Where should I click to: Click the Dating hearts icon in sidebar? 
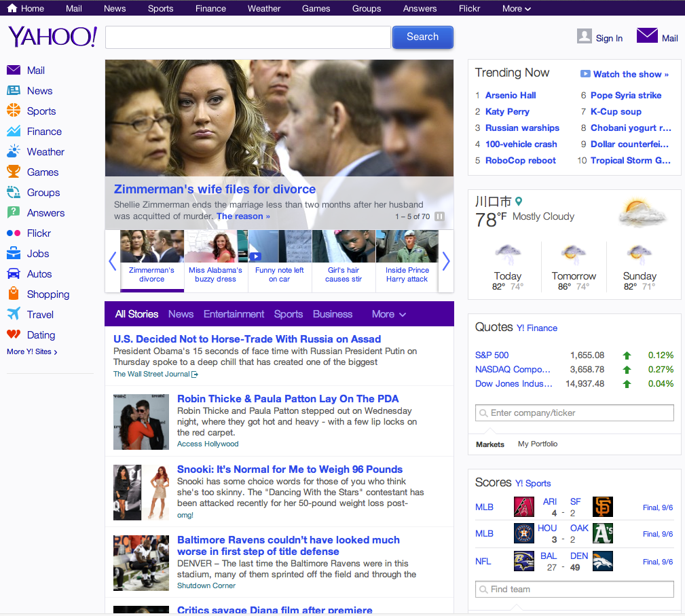pos(14,334)
